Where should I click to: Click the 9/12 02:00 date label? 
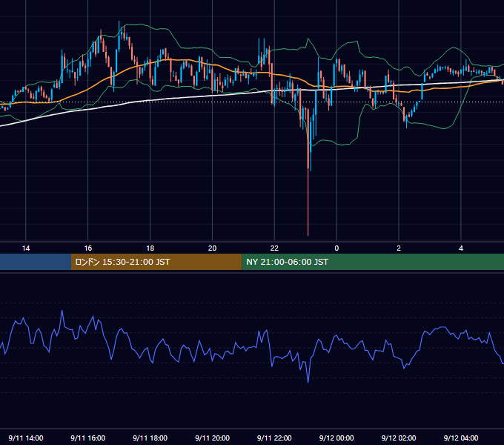(x=399, y=438)
